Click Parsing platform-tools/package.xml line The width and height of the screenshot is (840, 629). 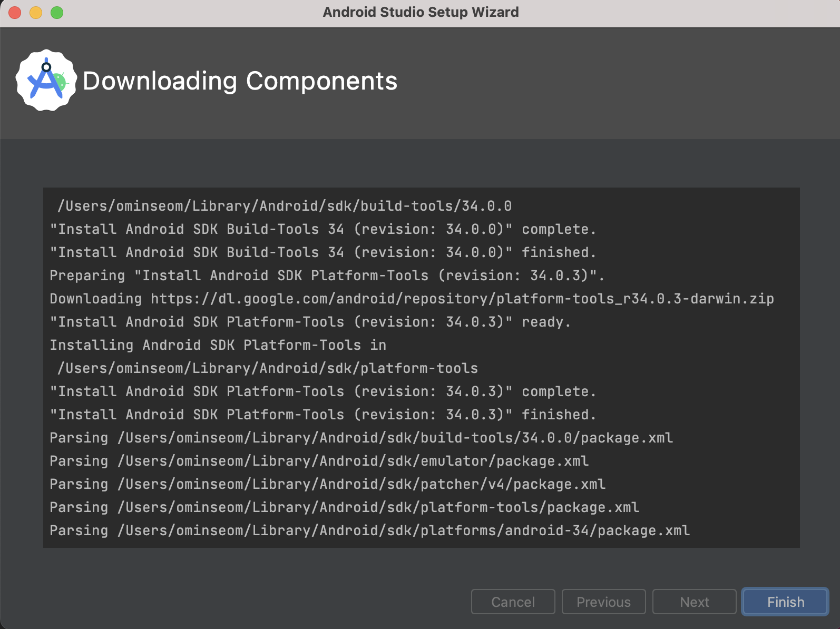[x=345, y=507]
